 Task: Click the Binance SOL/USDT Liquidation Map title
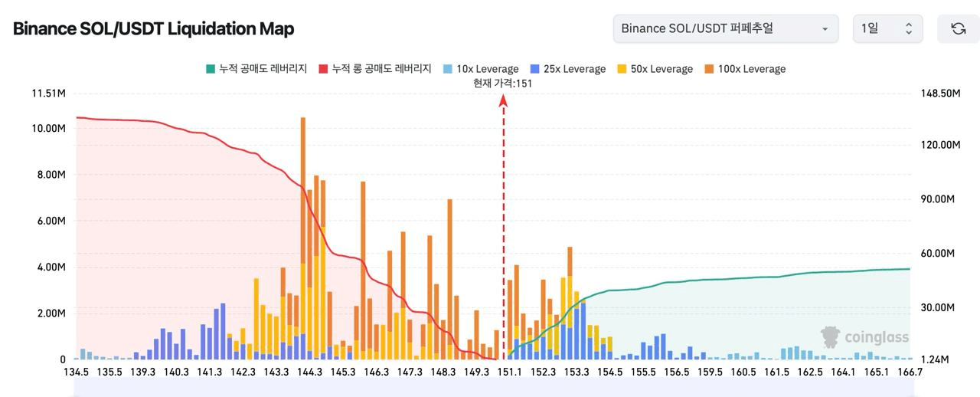coord(153,28)
